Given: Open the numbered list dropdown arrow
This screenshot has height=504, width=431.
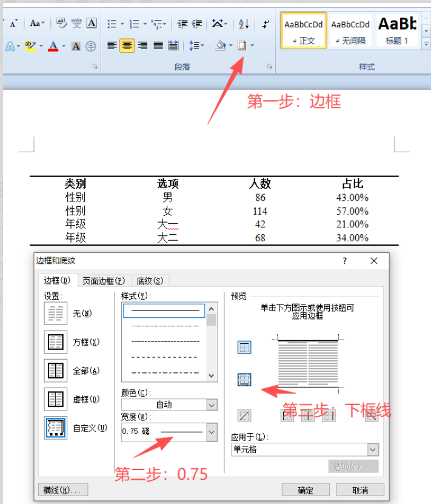Looking at the screenshot, I should tap(145, 24).
